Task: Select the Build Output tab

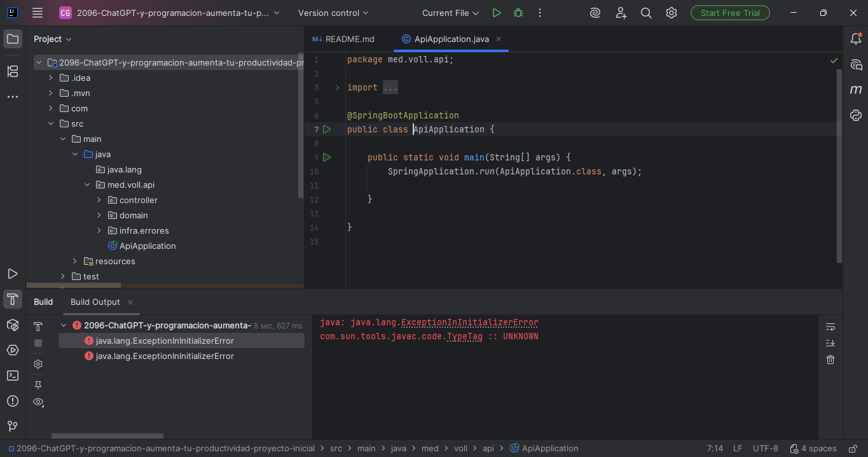Action: [95, 302]
